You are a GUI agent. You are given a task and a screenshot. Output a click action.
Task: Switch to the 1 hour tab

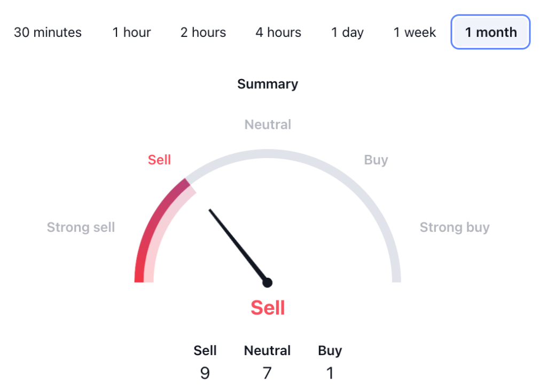[x=131, y=32]
